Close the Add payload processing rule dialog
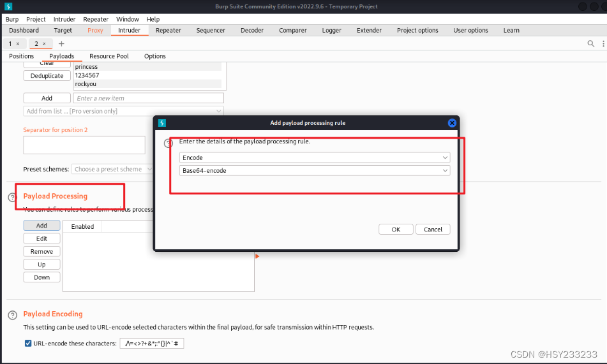This screenshot has width=607, height=364. pos(452,123)
